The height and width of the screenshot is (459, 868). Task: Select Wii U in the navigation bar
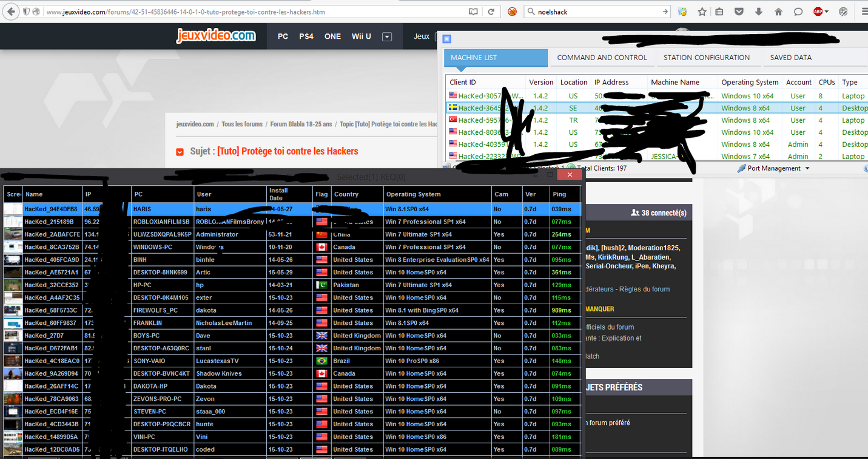click(x=362, y=36)
